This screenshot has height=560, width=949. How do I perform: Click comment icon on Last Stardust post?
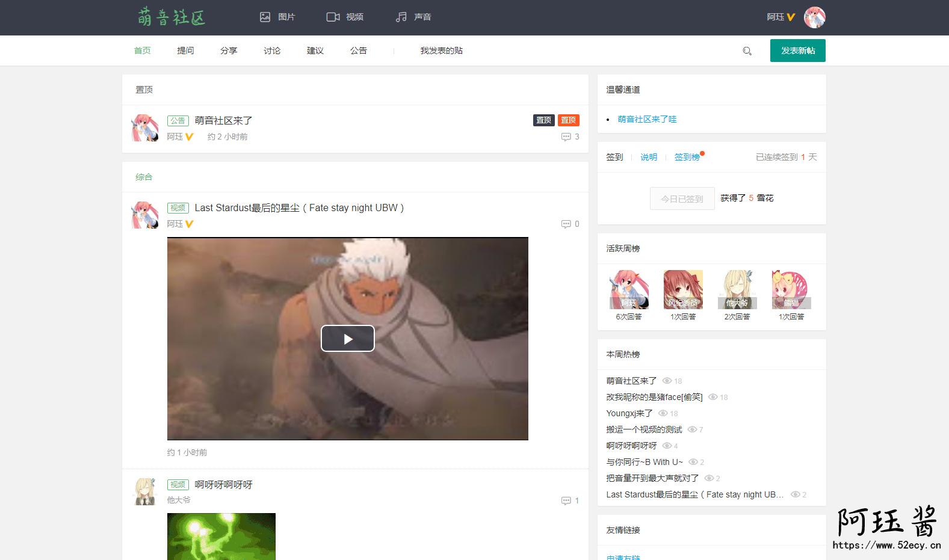(566, 224)
